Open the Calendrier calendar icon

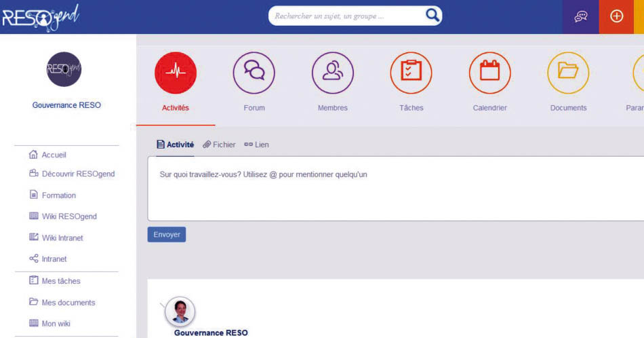click(x=489, y=73)
